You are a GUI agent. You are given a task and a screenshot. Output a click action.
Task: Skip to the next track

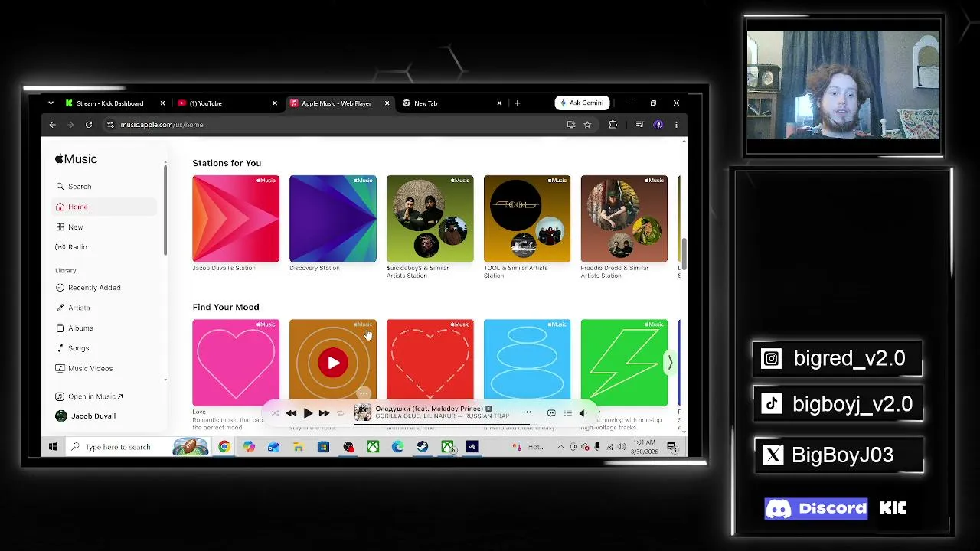pyautogui.click(x=324, y=413)
